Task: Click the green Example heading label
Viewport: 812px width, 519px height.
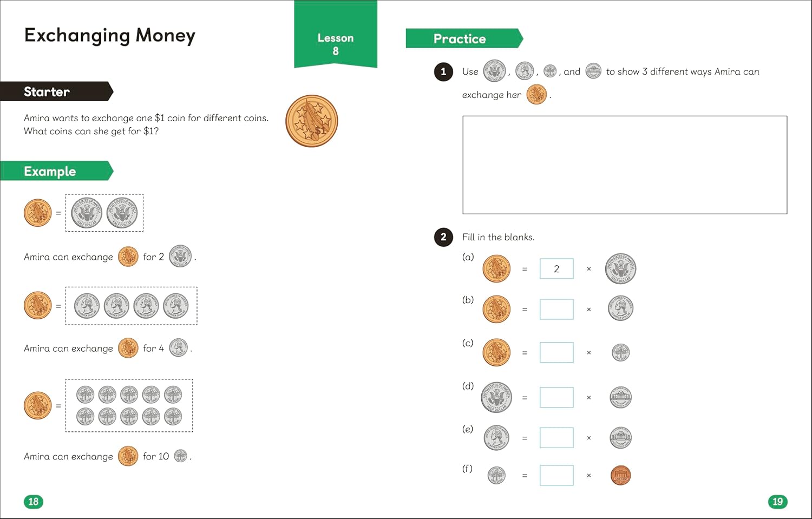Action: click(57, 171)
